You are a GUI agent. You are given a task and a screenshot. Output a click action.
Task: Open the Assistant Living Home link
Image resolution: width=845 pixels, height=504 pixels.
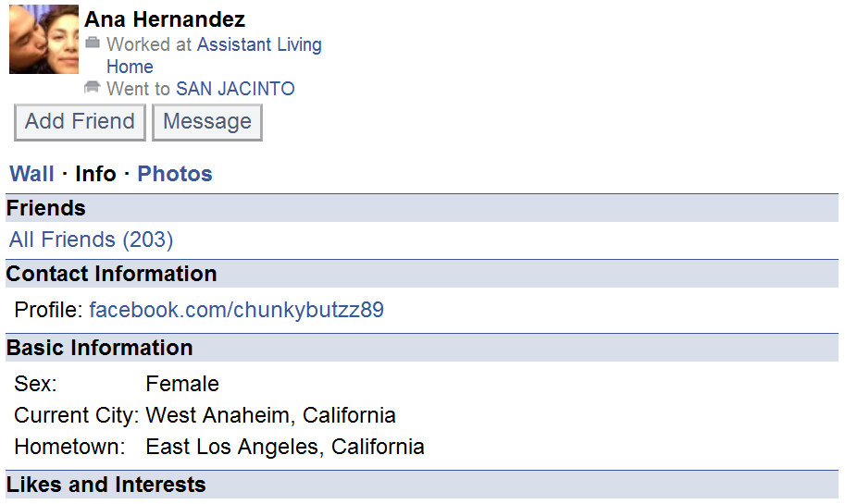pos(259,44)
